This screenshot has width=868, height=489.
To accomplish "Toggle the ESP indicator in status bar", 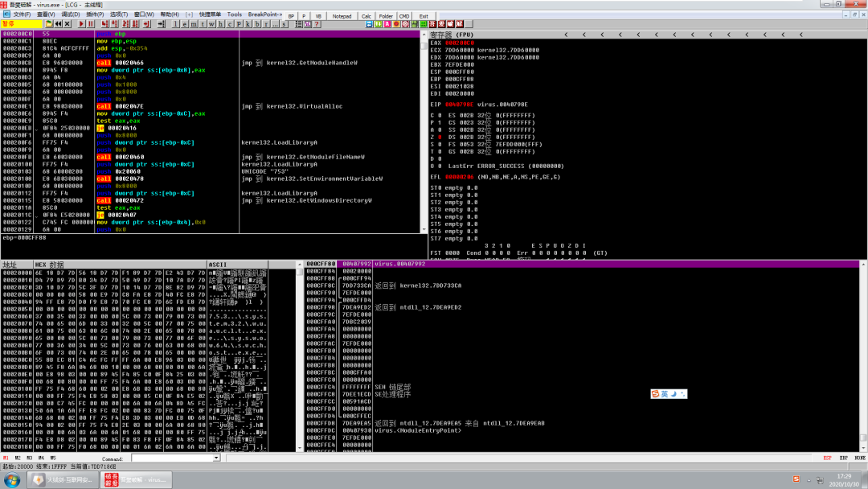I will (827, 458).
